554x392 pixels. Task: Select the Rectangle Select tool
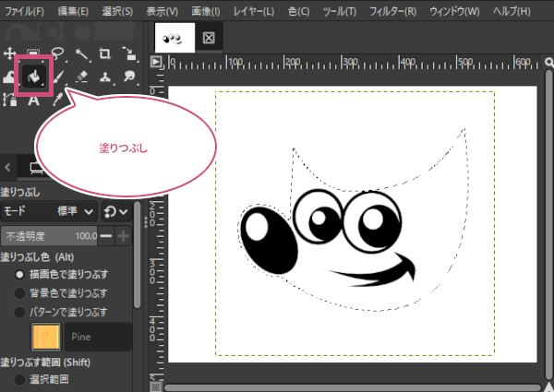(33, 52)
